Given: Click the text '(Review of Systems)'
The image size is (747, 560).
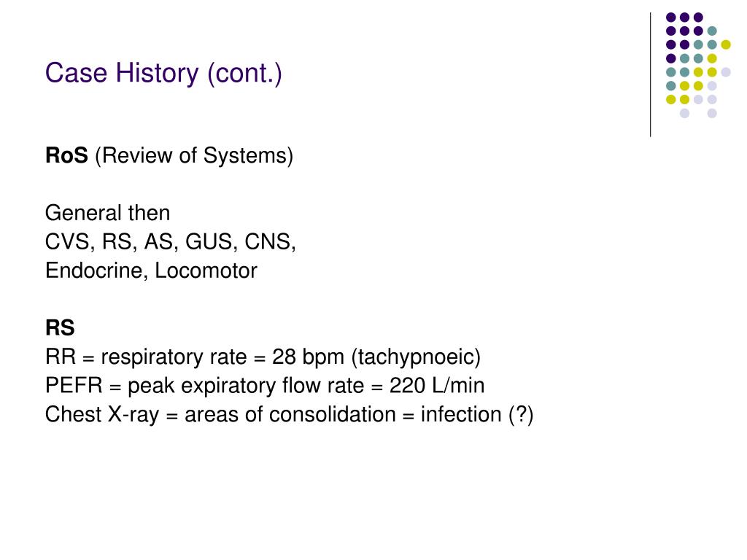Looking at the screenshot, I should pos(194,156).
